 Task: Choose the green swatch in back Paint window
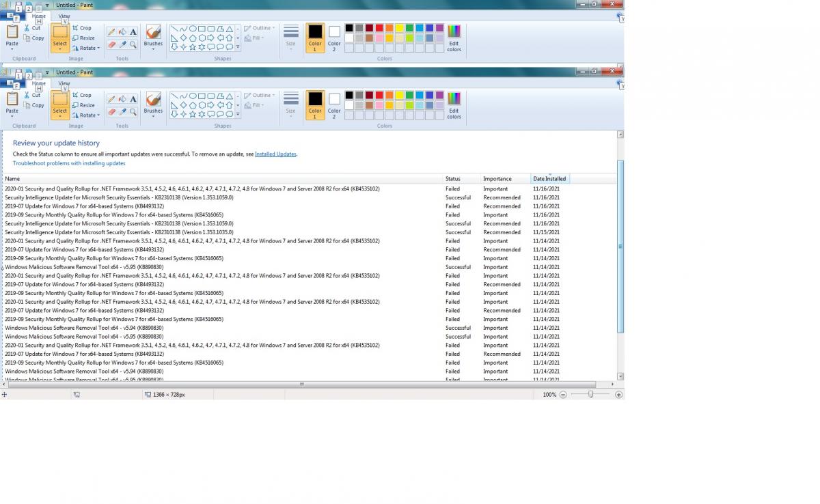(x=409, y=28)
